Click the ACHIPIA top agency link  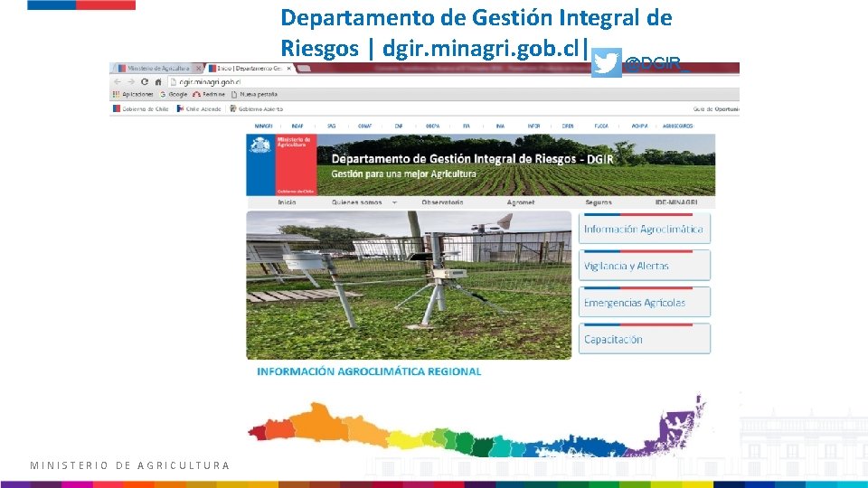coord(639,127)
